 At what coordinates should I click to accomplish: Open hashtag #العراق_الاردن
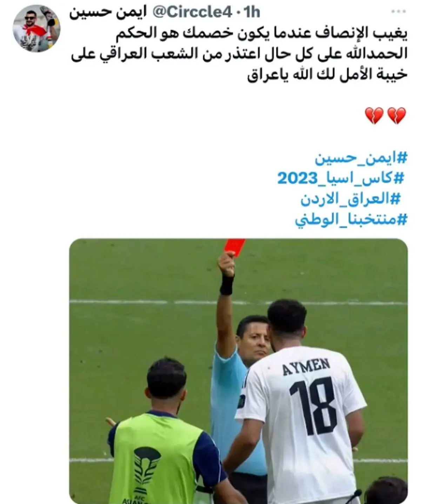pyautogui.click(x=350, y=199)
